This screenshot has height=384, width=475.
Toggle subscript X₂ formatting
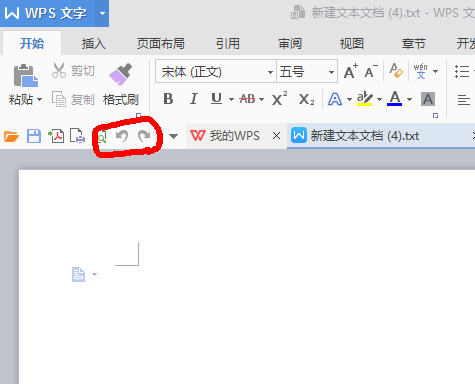coord(306,99)
